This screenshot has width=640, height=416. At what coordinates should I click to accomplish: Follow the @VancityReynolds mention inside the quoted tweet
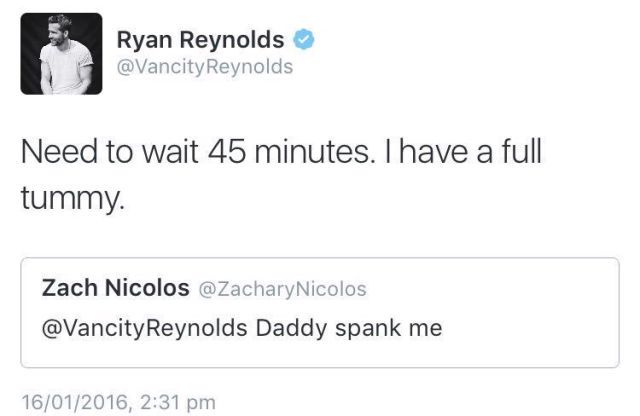point(144,328)
